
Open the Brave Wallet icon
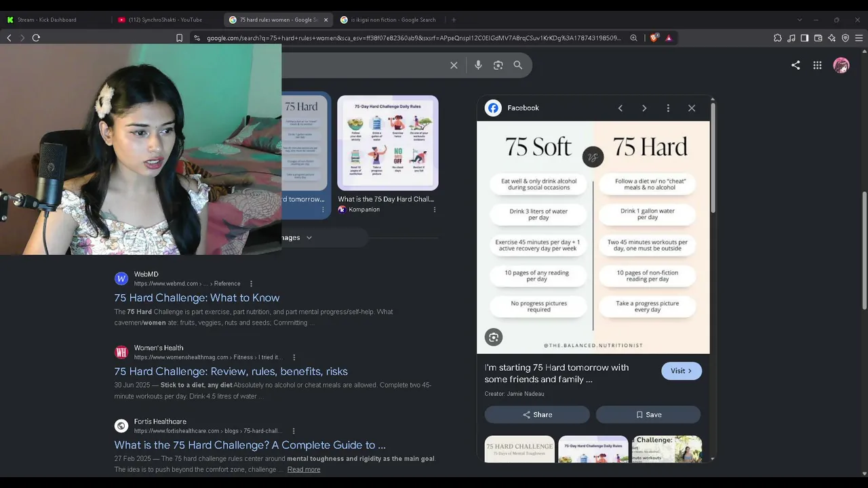tap(818, 38)
